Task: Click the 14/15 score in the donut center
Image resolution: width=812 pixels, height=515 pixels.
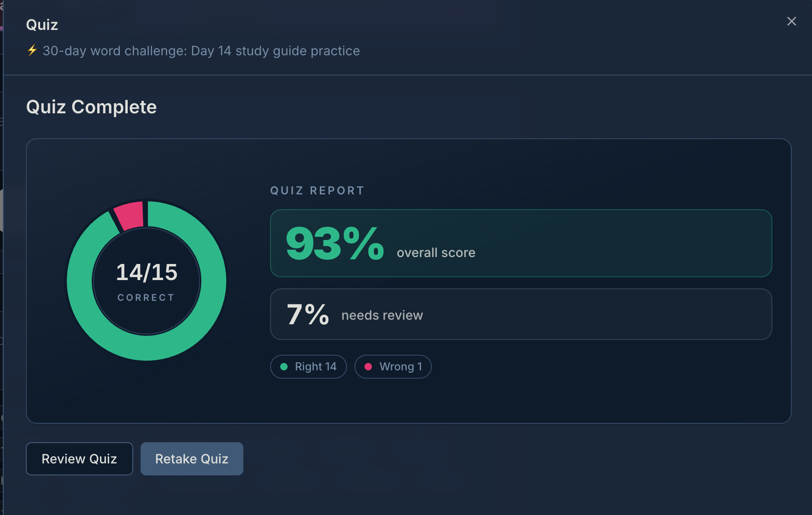Action: 147,272
